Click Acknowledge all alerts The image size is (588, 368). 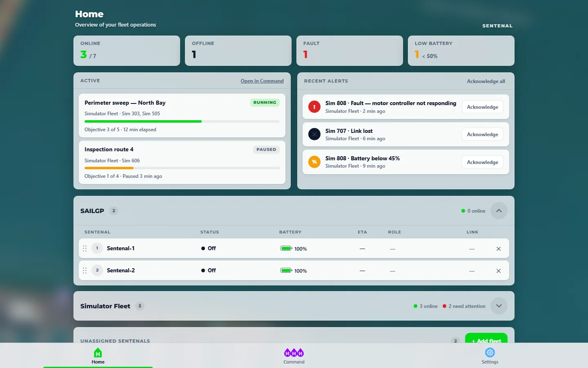(486, 81)
